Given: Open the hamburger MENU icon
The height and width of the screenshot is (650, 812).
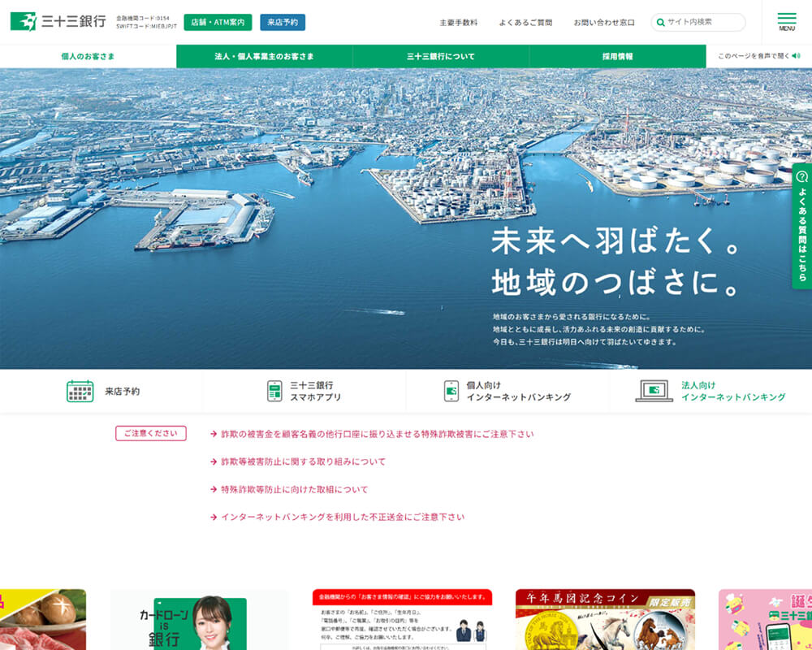Looking at the screenshot, I should [x=786, y=21].
